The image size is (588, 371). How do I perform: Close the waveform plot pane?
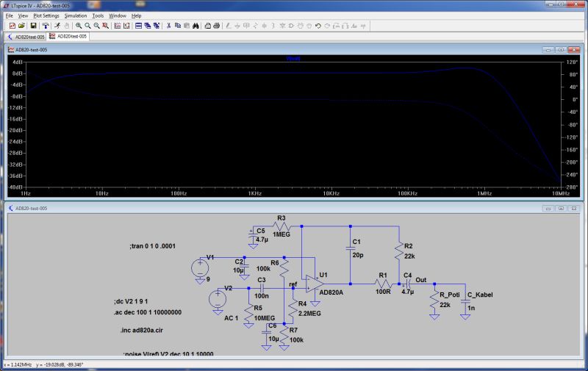(574, 49)
